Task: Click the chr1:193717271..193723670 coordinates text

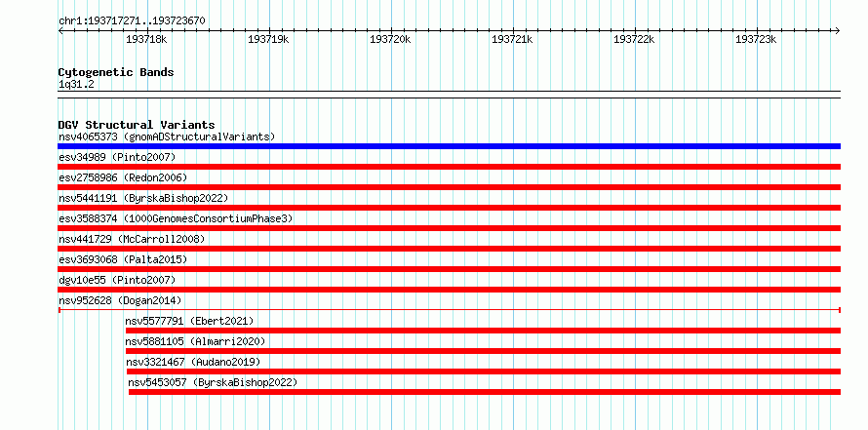Action: 132,21
